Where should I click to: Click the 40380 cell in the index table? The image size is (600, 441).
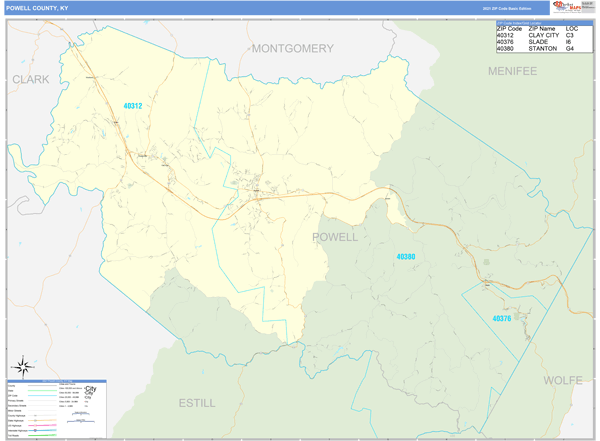click(505, 49)
